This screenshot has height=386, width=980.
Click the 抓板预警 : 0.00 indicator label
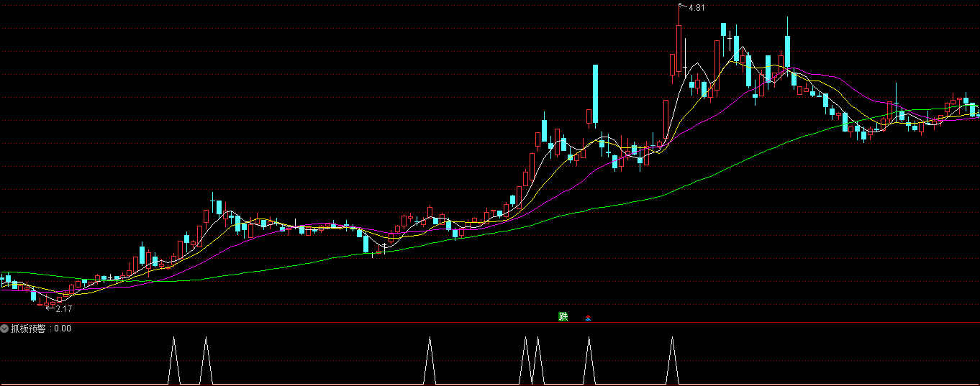(x=41, y=328)
